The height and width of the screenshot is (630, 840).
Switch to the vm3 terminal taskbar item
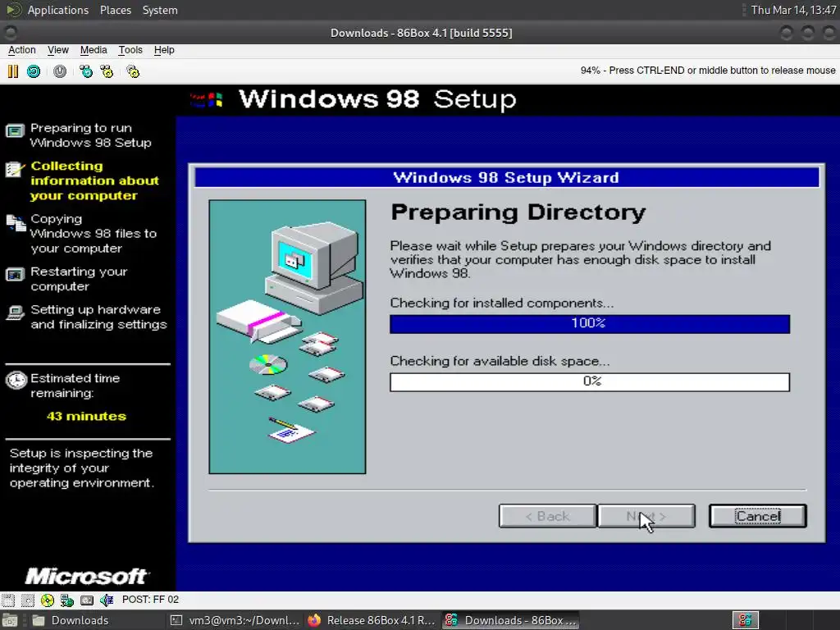point(235,620)
